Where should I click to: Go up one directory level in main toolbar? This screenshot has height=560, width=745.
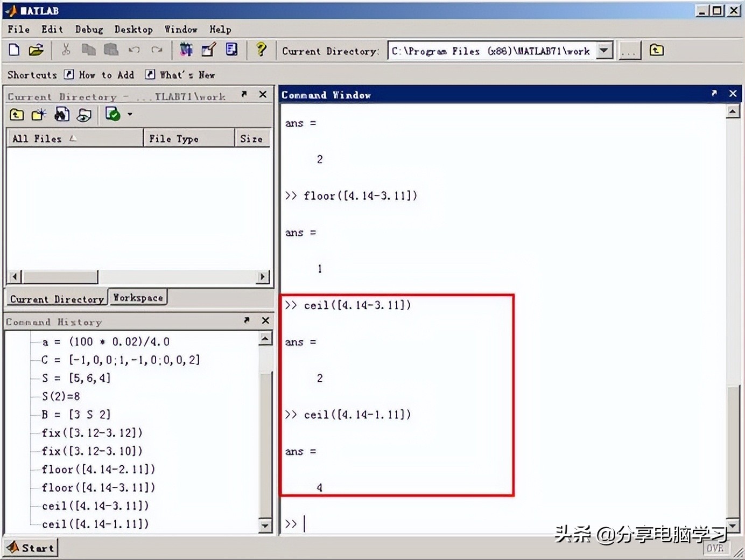point(656,51)
